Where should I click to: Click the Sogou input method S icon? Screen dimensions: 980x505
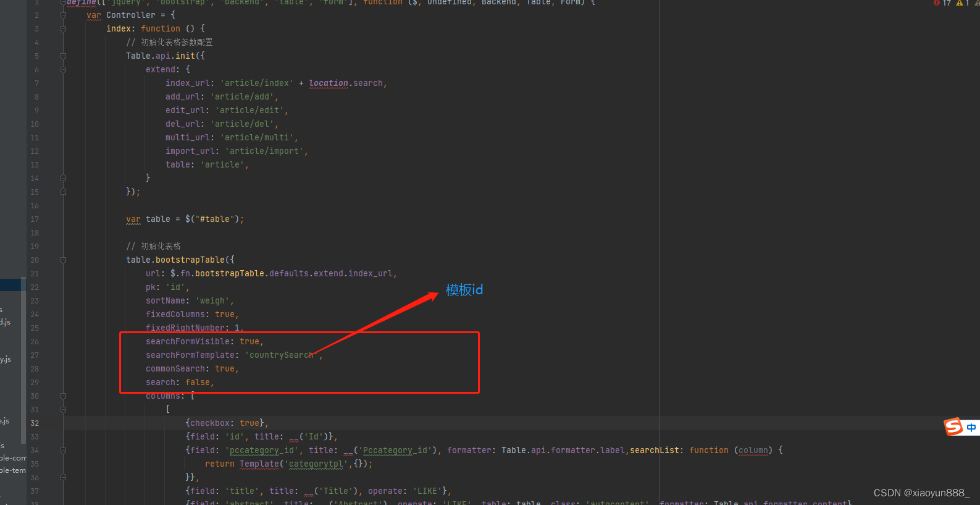954,426
